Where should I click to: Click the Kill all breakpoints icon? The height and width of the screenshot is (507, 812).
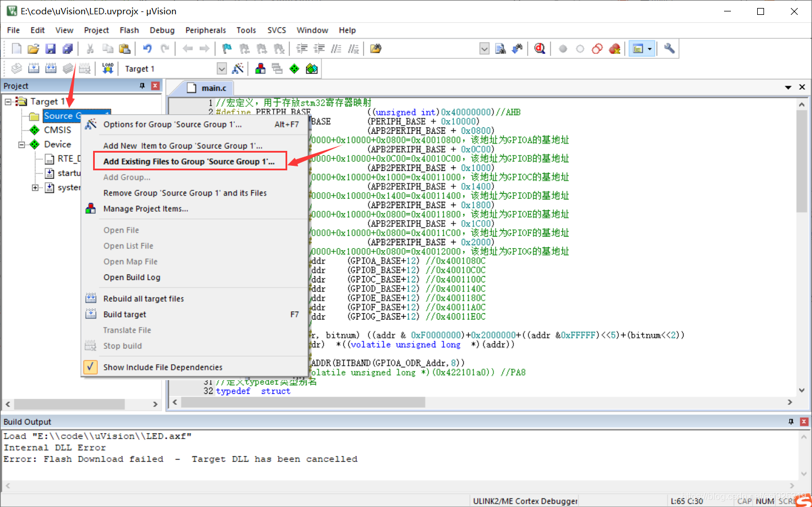[x=614, y=49]
